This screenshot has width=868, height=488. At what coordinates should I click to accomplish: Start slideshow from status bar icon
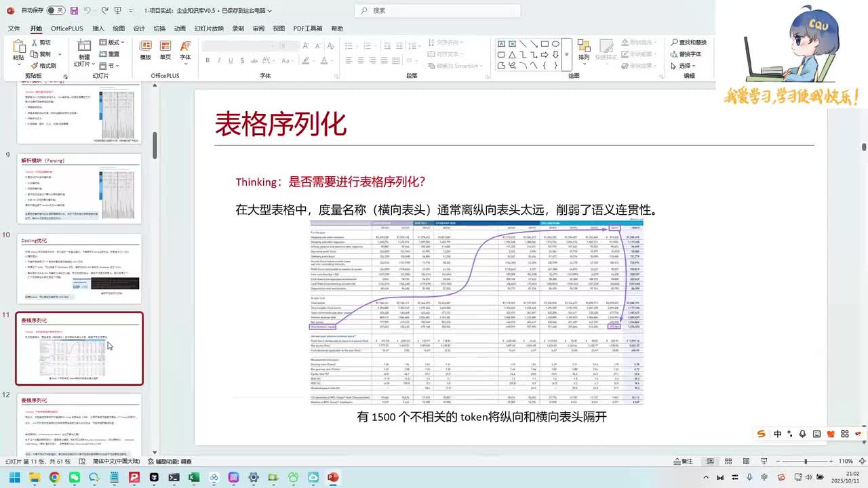pyautogui.click(x=766, y=461)
